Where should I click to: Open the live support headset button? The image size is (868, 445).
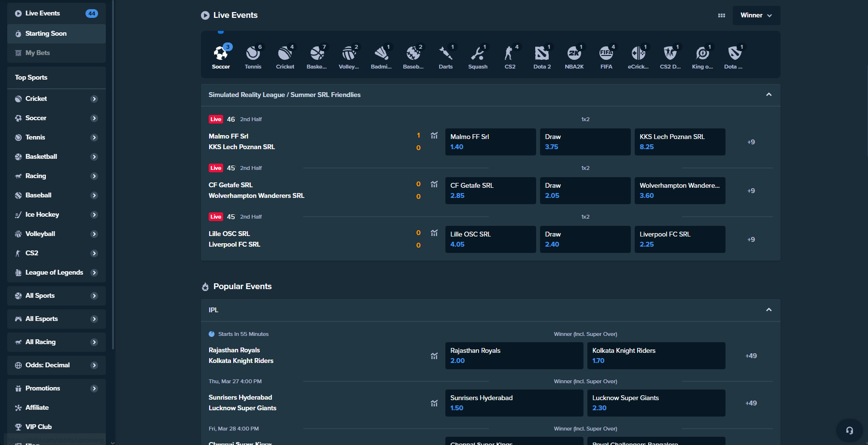pos(849,431)
